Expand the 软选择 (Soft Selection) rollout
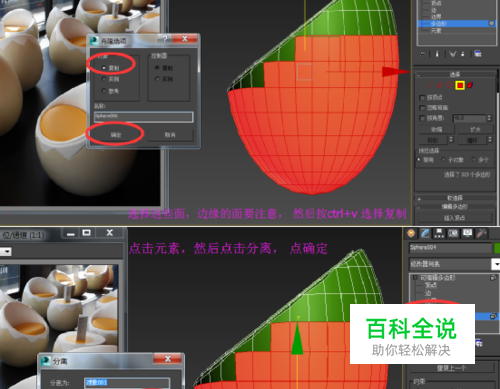Viewport: 500px width, 389px height. [455, 198]
